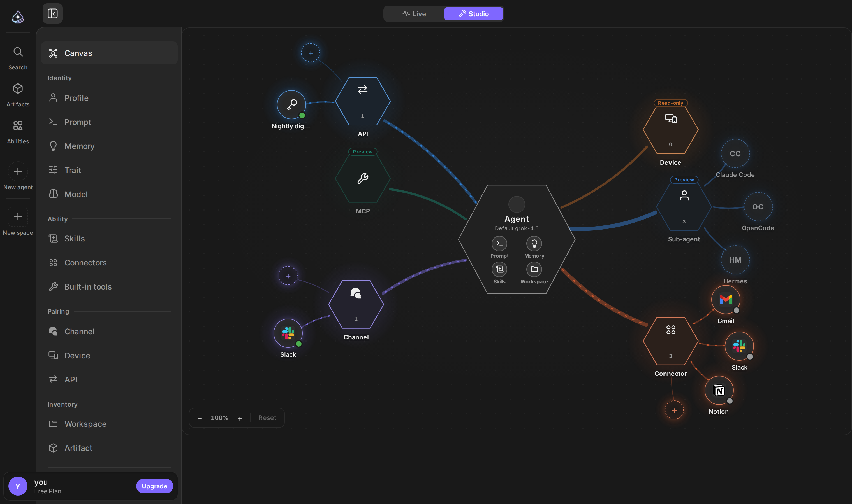Add new channel with dashed plus
Image resolution: width=852 pixels, height=504 pixels.
(x=288, y=276)
